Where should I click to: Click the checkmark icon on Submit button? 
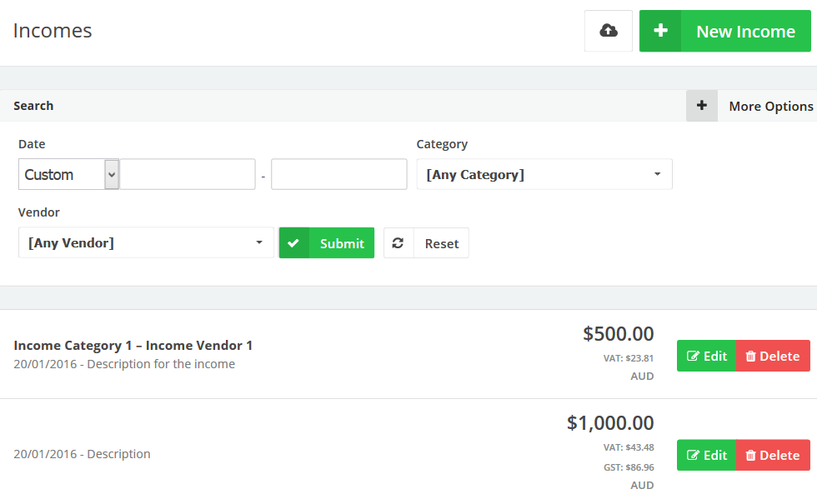coord(293,243)
